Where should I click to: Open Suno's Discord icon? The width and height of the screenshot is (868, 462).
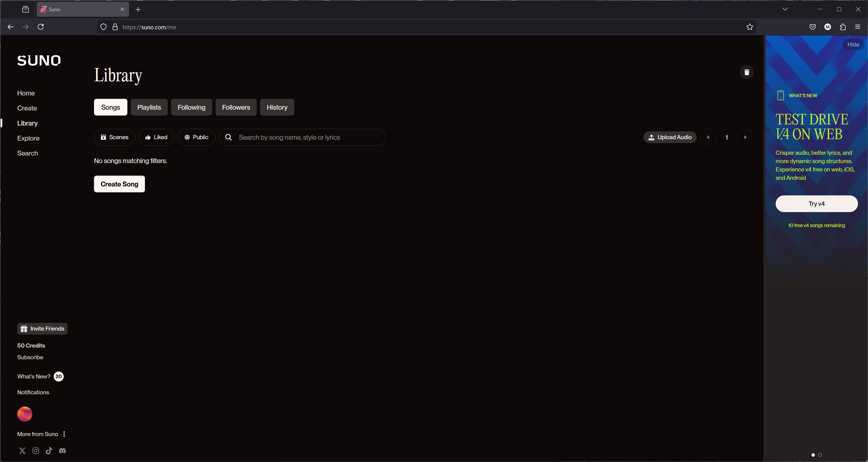62,450
